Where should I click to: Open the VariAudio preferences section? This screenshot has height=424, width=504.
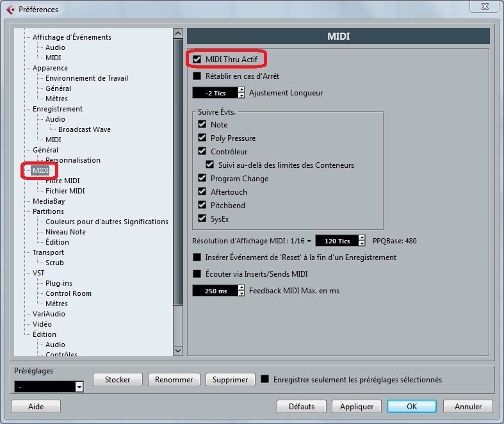point(49,314)
